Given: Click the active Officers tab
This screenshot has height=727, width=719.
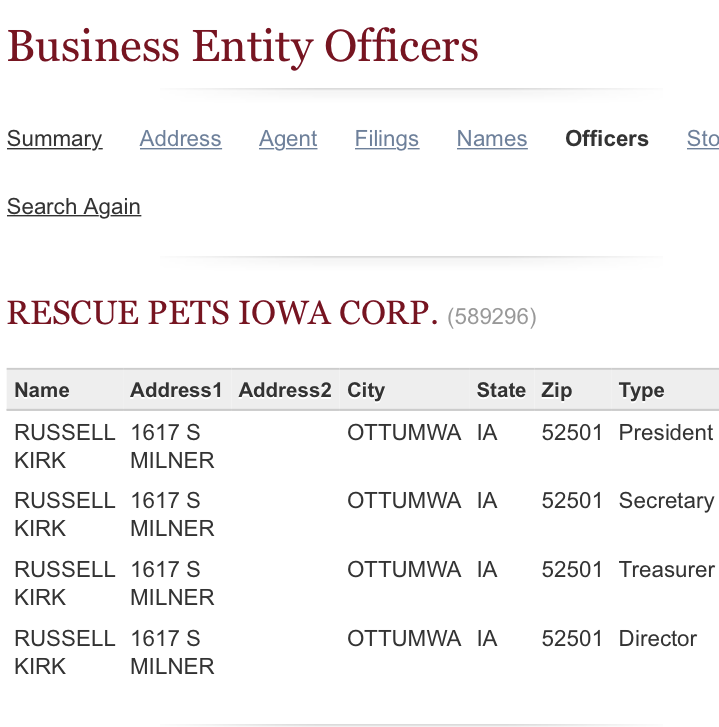Looking at the screenshot, I should [606, 139].
